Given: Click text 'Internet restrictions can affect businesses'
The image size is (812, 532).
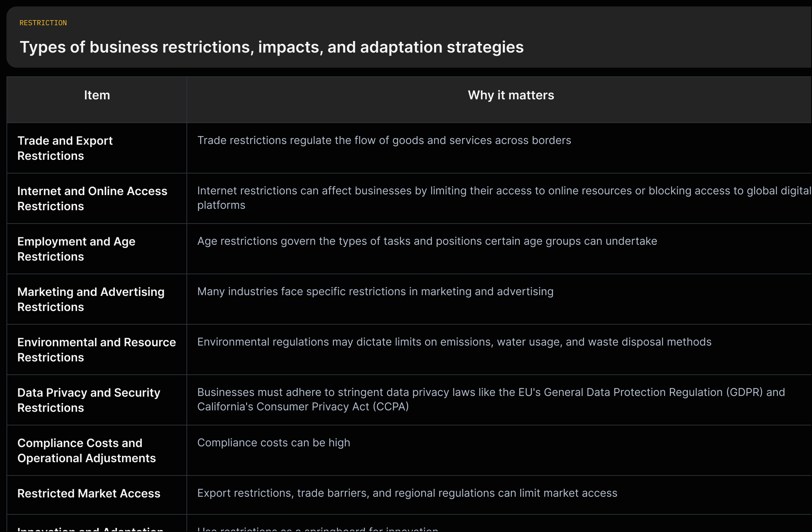Looking at the screenshot, I should point(304,191).
